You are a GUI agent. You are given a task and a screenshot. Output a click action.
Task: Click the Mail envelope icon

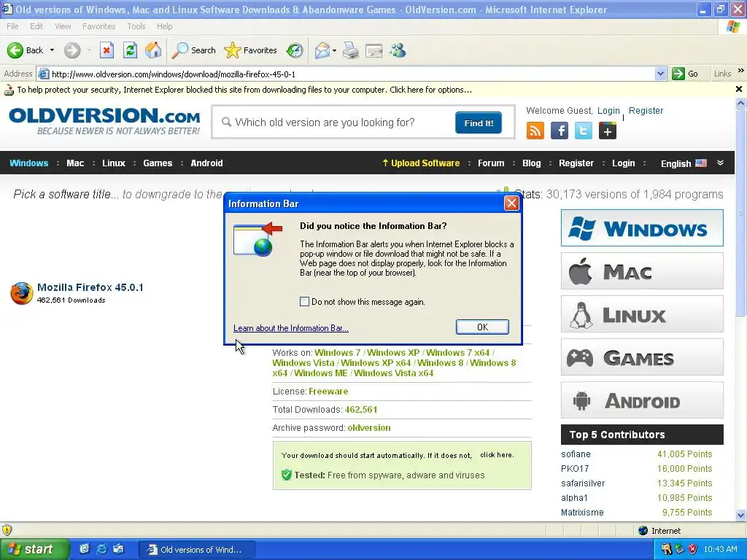coord(322,50)
